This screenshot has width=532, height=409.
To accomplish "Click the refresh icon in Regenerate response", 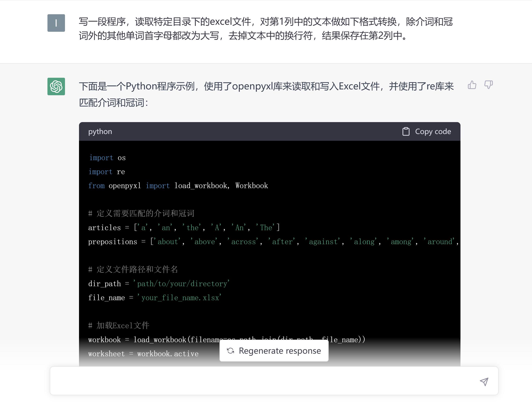I will [x=231, y=351].
